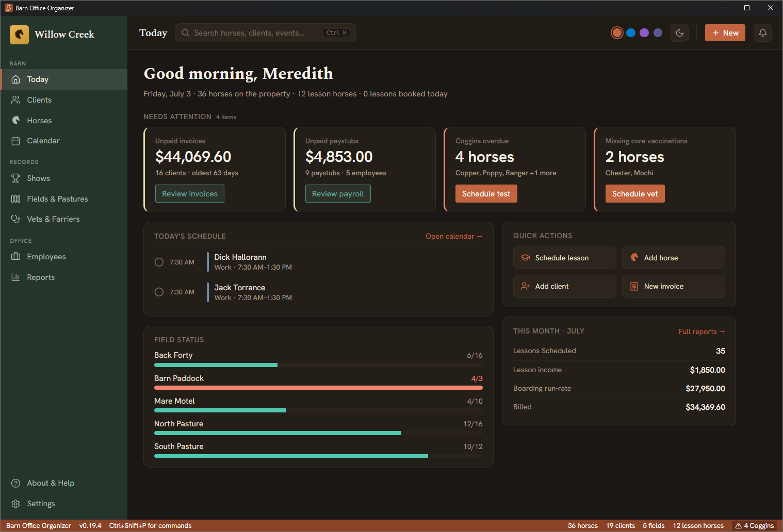Click Review payroll button
Image resolution: width=783 pixels, height=532 pixels.
pos(338,194)
